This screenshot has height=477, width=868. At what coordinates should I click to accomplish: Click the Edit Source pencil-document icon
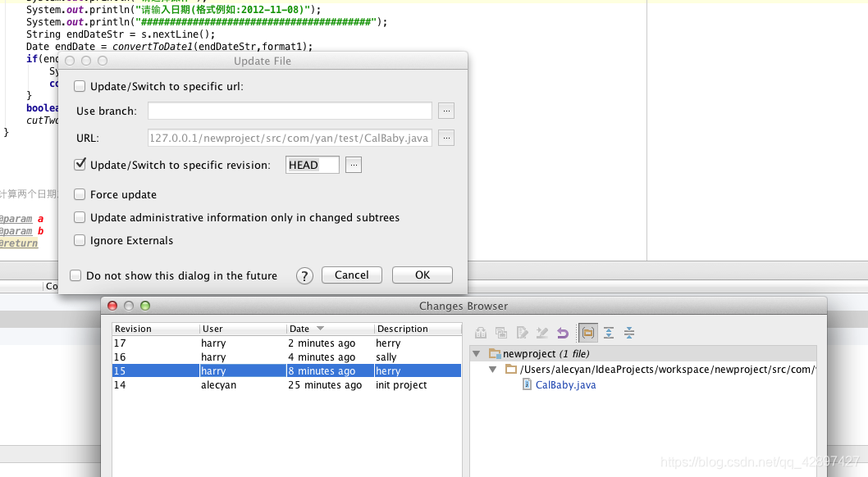522,333
